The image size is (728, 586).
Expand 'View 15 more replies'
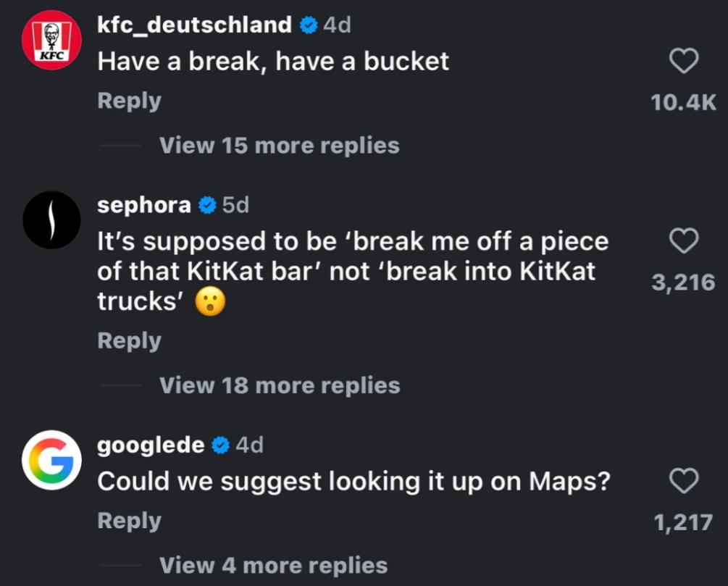279,146
